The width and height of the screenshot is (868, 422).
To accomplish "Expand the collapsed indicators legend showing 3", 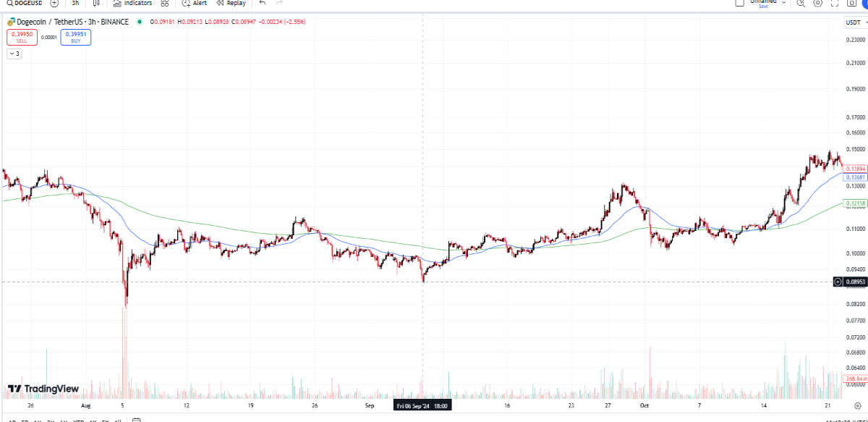I will pyautogui.click(x=14, y=54).
